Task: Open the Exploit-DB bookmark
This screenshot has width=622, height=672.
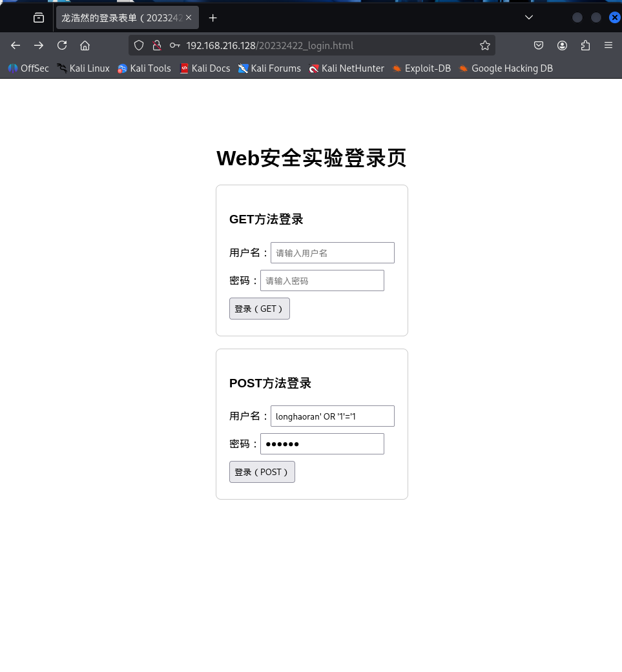Action: point(421,68)
